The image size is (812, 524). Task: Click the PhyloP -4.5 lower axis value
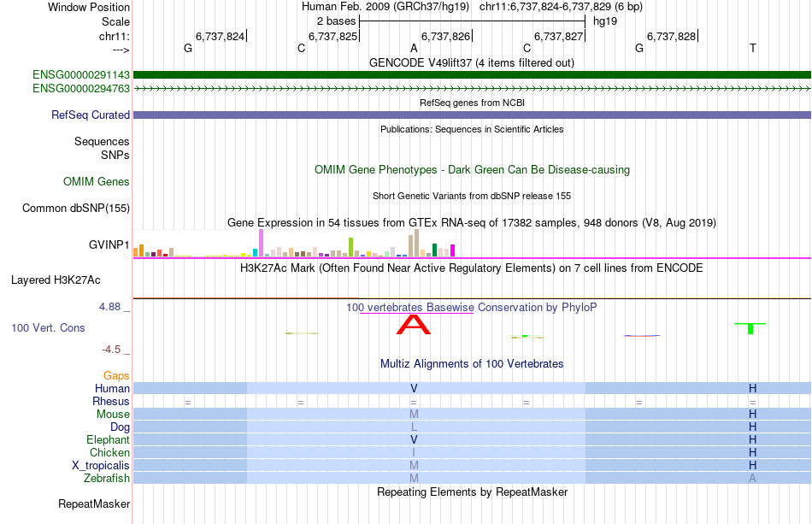(111, 350)
